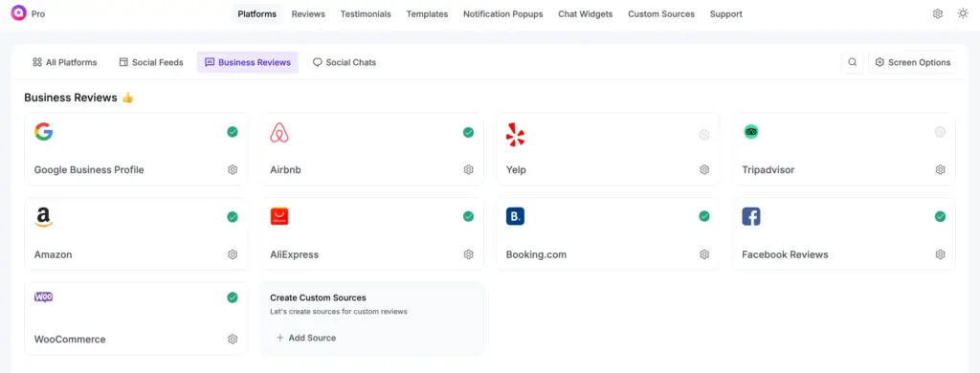The width and height of the screenshot is (980, 373).
Task: Open WooCommerce settings gear
Action: 233,340
